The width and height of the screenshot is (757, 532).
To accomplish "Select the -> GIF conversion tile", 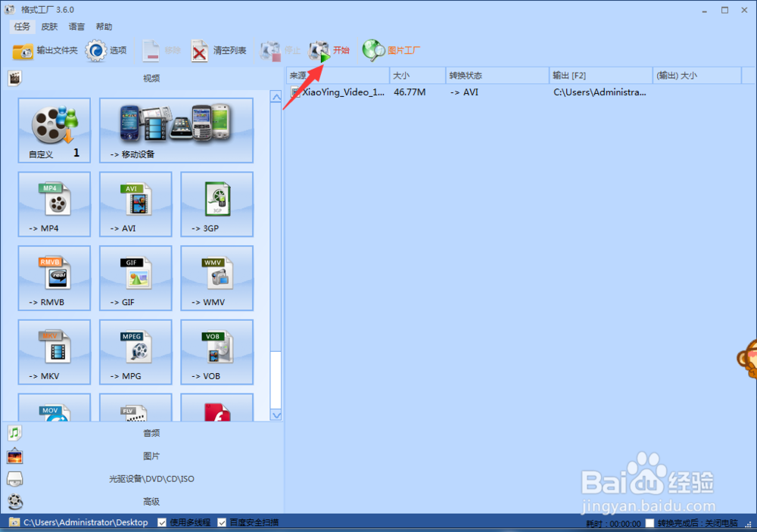I will pos(136,278).
